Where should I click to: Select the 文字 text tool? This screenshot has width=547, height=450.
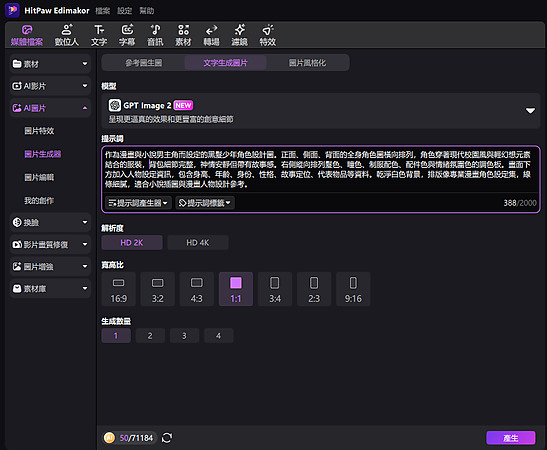pyautogui.click(x=99, y=36)
